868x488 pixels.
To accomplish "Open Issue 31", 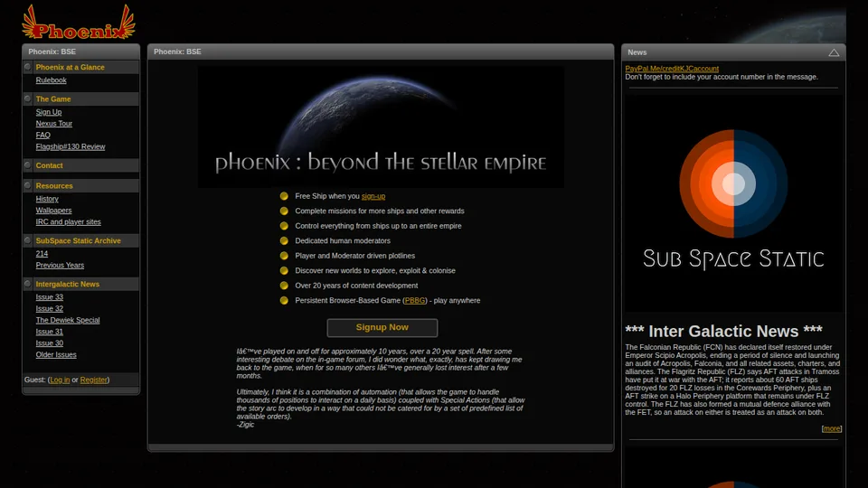I will point(49,332).
